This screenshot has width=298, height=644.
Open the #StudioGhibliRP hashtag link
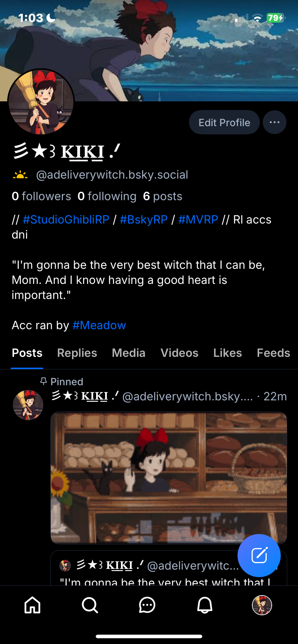[66, 220]
